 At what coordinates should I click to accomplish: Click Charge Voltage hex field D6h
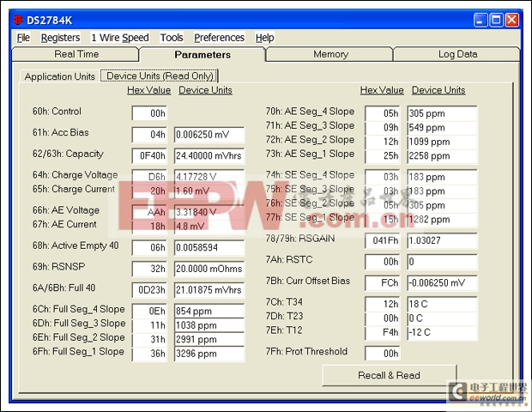click(x=149, y=177)
